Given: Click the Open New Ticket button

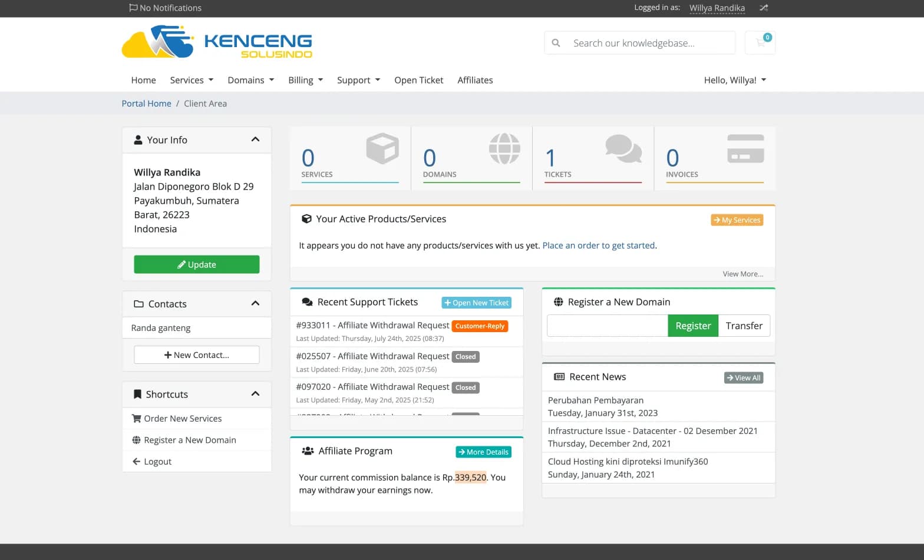Looking at the screenshot, I should (x=476, y=303).
